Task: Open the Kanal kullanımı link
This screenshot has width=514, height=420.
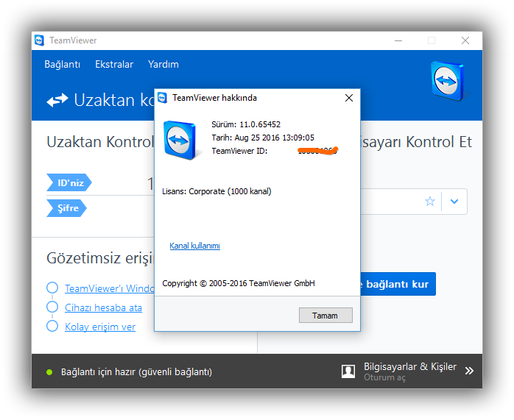Action: tap(194, 246)
